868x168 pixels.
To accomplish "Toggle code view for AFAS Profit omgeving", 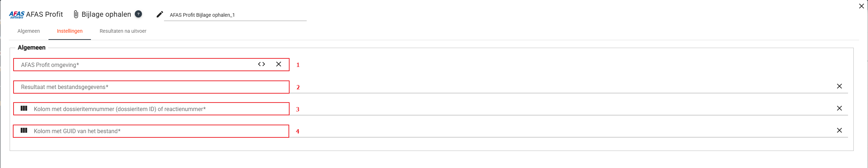I will [261, 64].
